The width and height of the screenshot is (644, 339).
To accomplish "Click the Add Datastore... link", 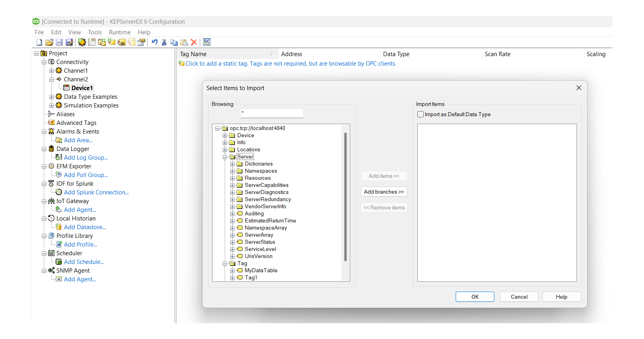I will coord(85,227).
